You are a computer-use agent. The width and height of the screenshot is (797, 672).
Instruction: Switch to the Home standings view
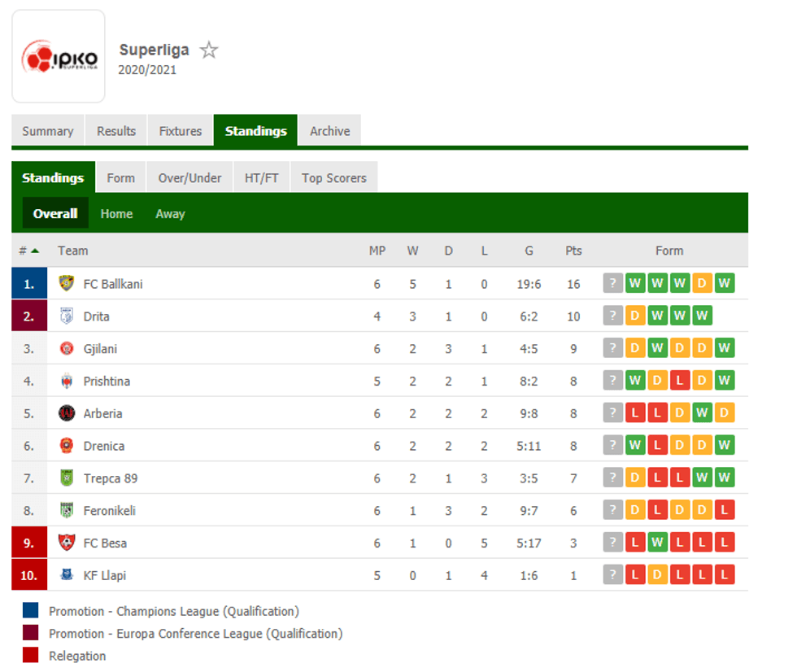coord(116,214)
